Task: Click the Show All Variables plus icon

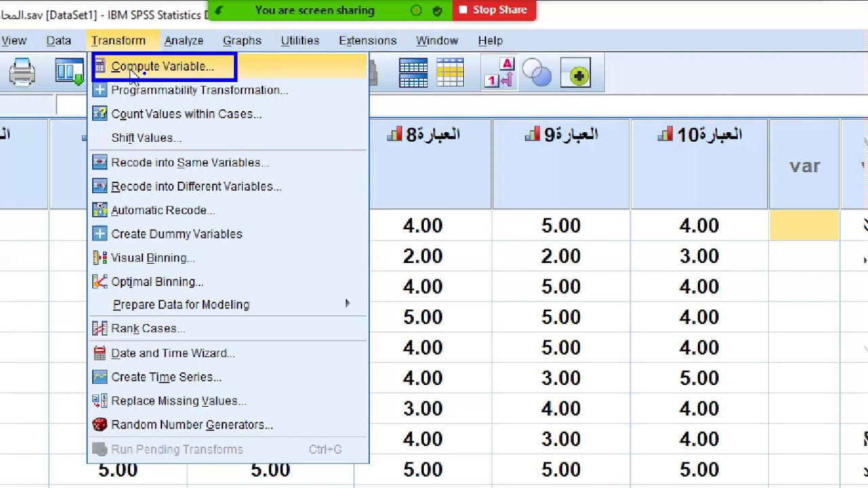Action: pos(576,74)
